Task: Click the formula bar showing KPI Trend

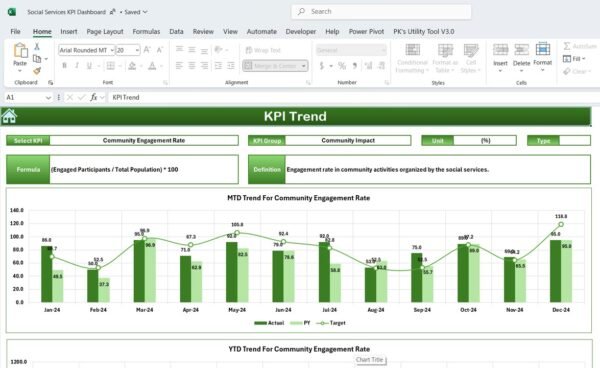Action: 354,97
